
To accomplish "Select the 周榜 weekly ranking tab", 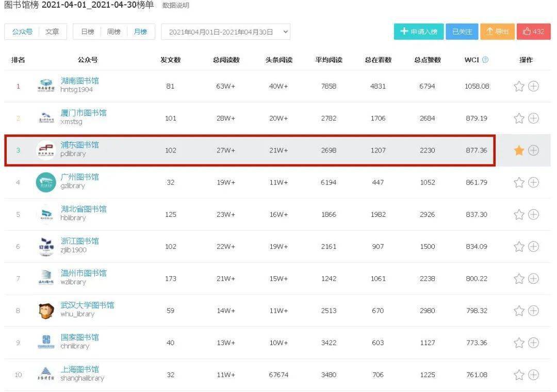I will click(113, 32).
